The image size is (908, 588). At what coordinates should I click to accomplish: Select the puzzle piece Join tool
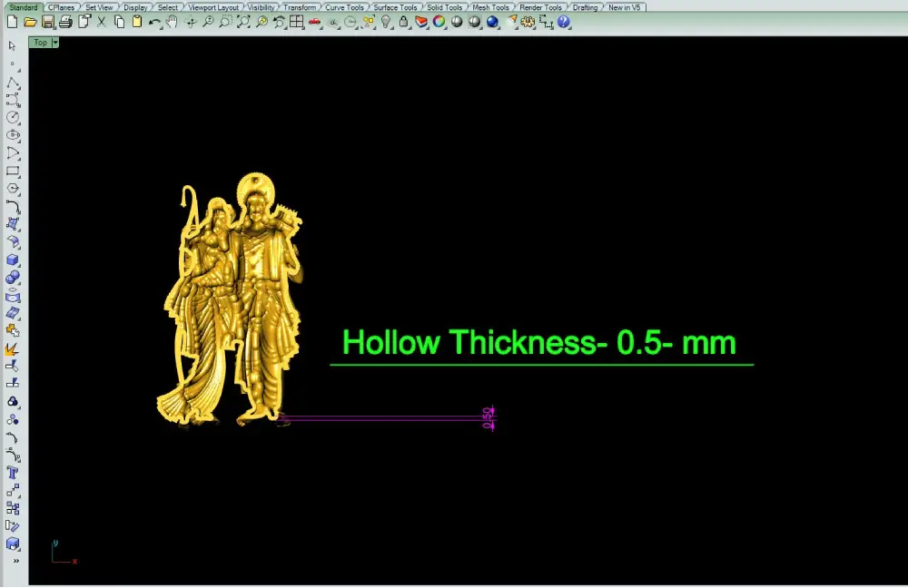(x=13, y=330)
